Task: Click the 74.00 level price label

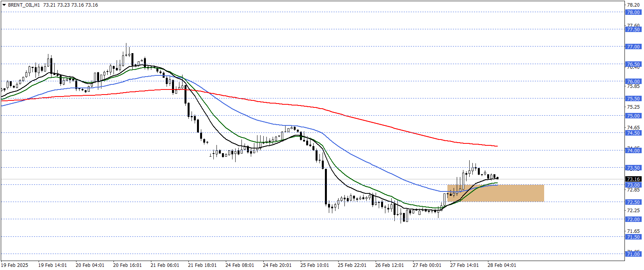Action: [x=633, y=150]
